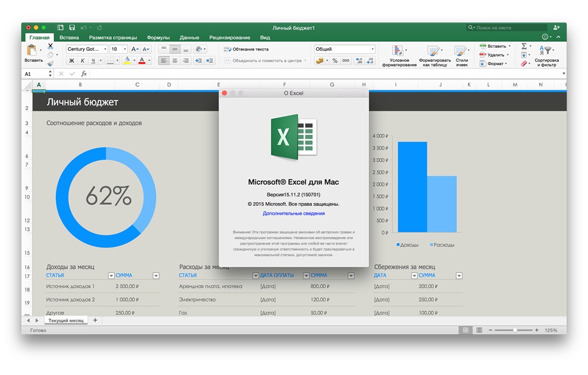
Task: Increase font size with large A button
Action: (135, 49)
